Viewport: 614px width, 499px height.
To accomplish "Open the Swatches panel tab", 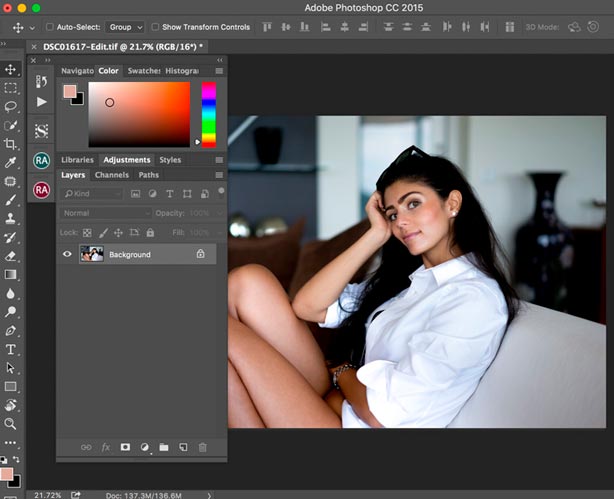I will (143, 71).
